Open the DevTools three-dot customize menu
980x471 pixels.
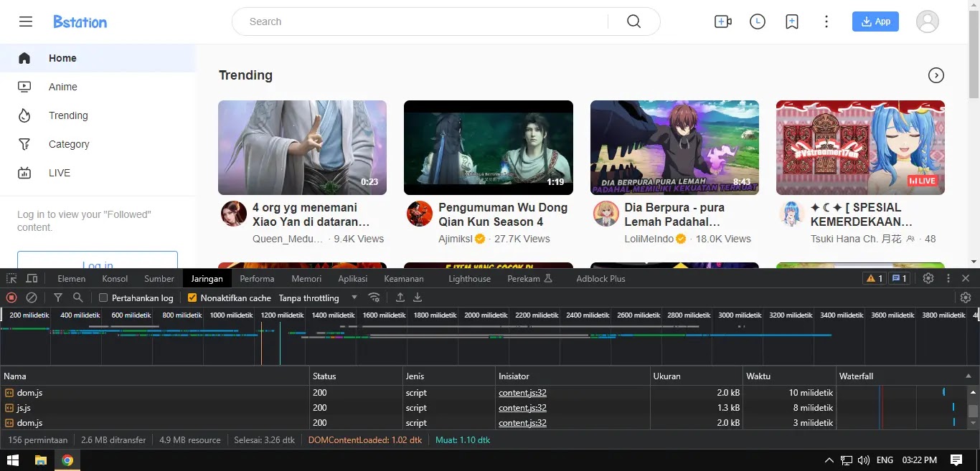[948, 278]
